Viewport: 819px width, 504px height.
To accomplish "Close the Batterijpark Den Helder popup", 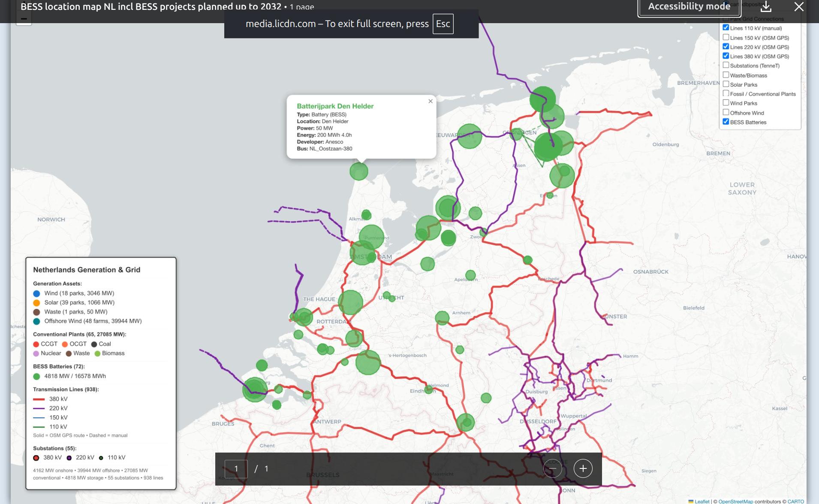I will tap(430, 102).
